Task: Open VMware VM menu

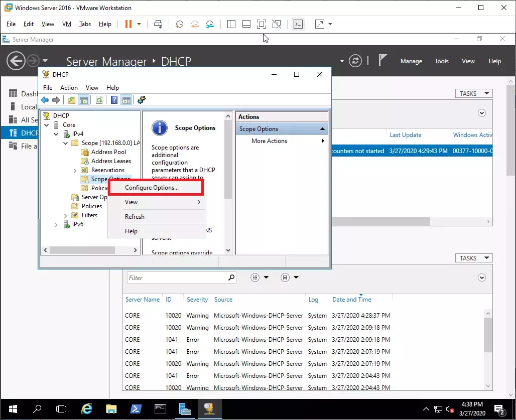Action: 67,24
